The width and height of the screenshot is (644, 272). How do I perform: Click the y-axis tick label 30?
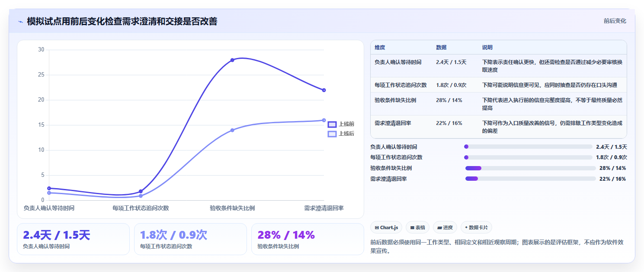pyautogui.click(x=41, y=50)
